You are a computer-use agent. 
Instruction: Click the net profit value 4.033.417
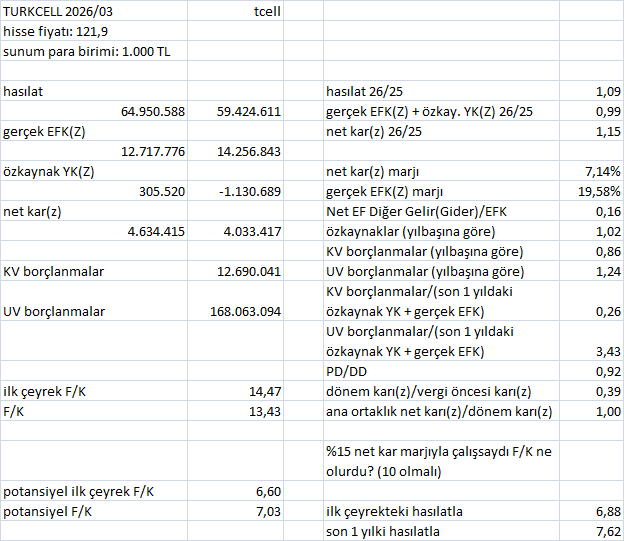(x=235, y=231)
